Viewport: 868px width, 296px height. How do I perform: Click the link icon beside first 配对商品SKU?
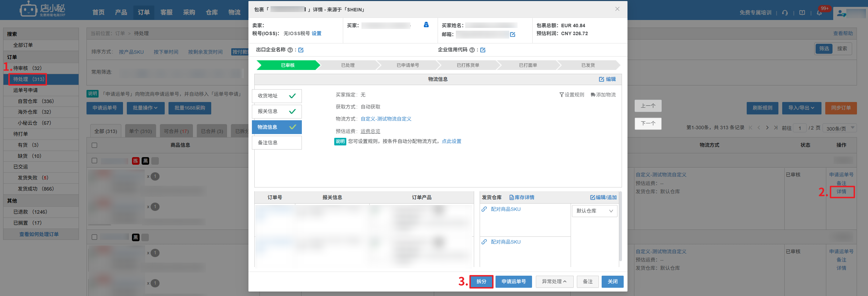click(x=484, y=209)
